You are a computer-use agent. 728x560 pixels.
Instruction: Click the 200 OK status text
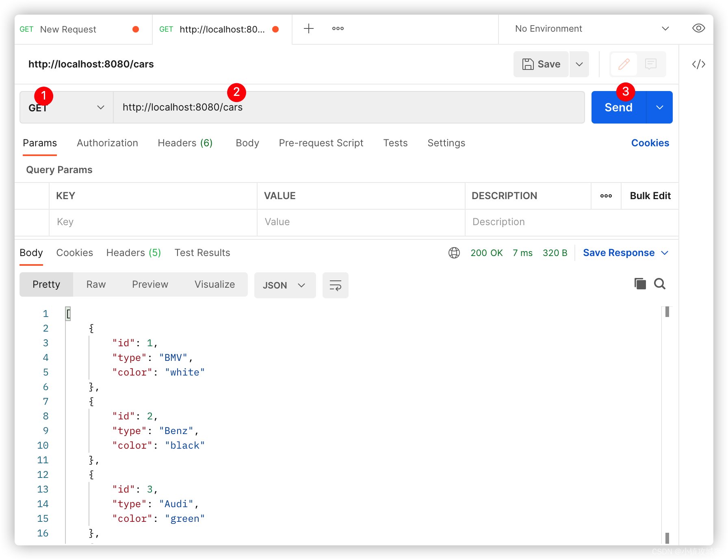[x=487, y=253]
